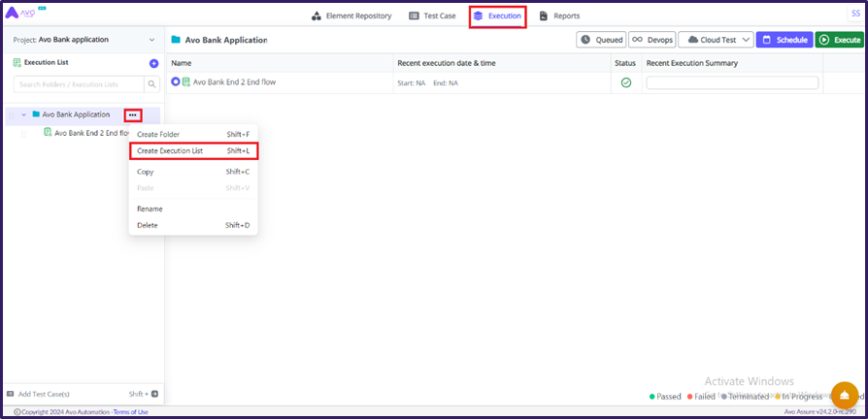Open the Terms of Use link
The image size is (868, 419).
131,412
